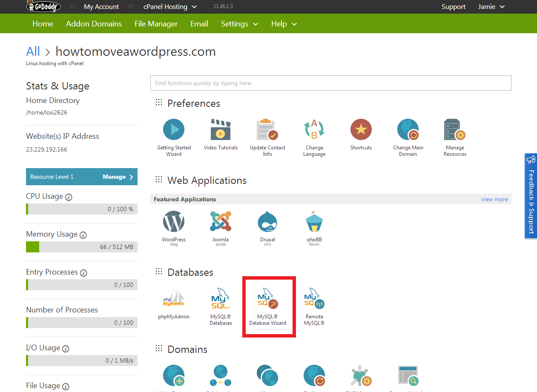537x392 pixels.
Task: Click the Memory Usage info icon
Action: [x=83, y=235]
